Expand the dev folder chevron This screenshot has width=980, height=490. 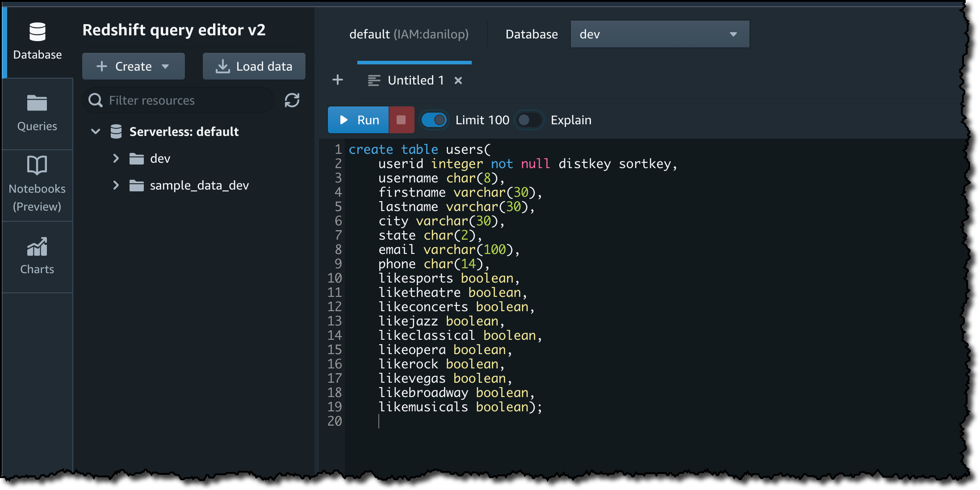pyautogui.click(x=116, y=158)
